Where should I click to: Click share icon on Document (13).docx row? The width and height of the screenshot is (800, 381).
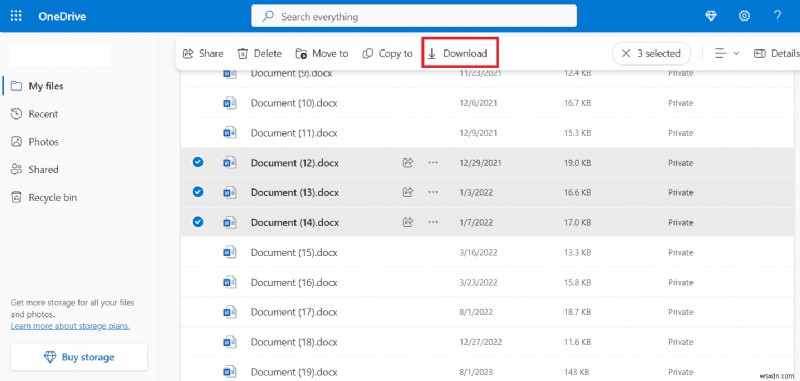(408, 192)
